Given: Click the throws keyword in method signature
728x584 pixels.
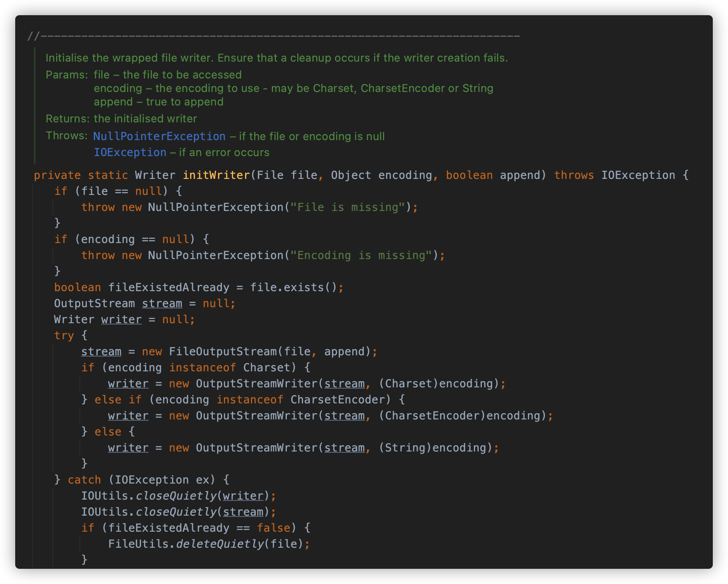Looking at the screenshot, I should [574, 175].
